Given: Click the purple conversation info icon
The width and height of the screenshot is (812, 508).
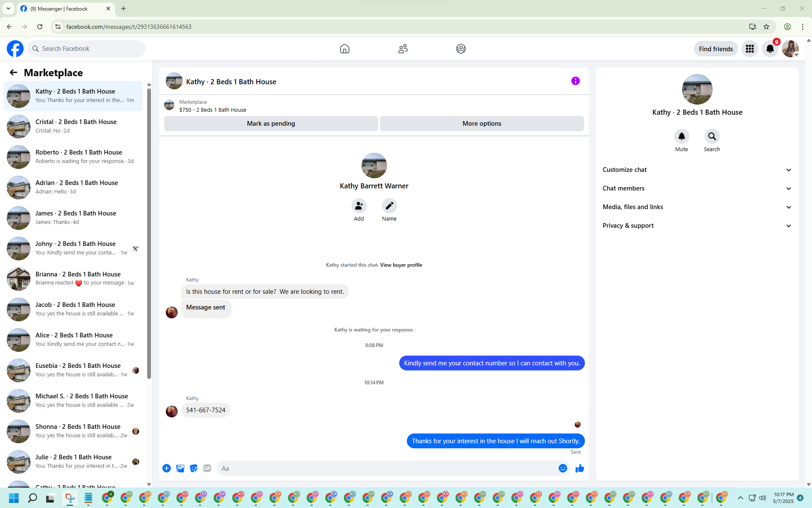Looking at the screenshot, I should point(575,81).
